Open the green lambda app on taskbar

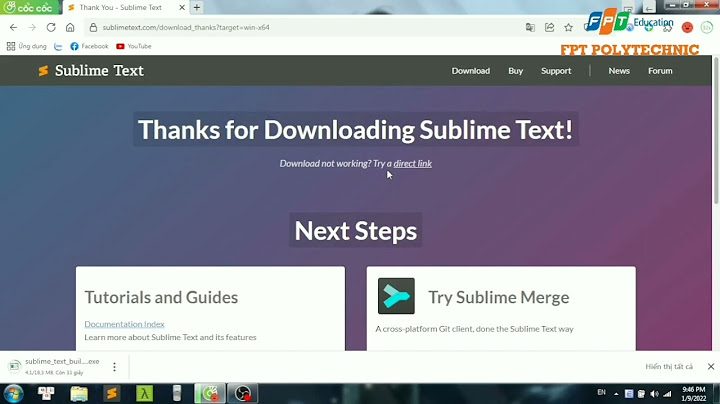[144, 393]
